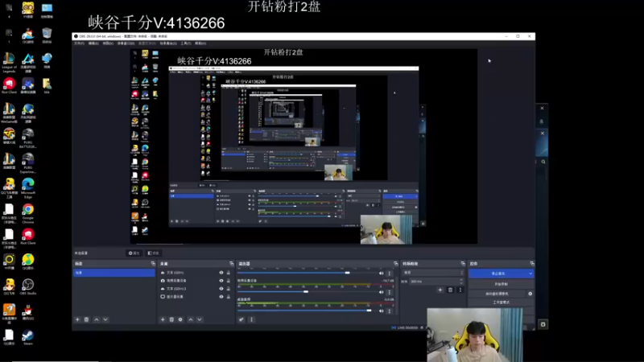Open OBS Studio desktop shortcut
Image resolution: width=644 pixels, height=362 pixels.
tap(28, 287)
